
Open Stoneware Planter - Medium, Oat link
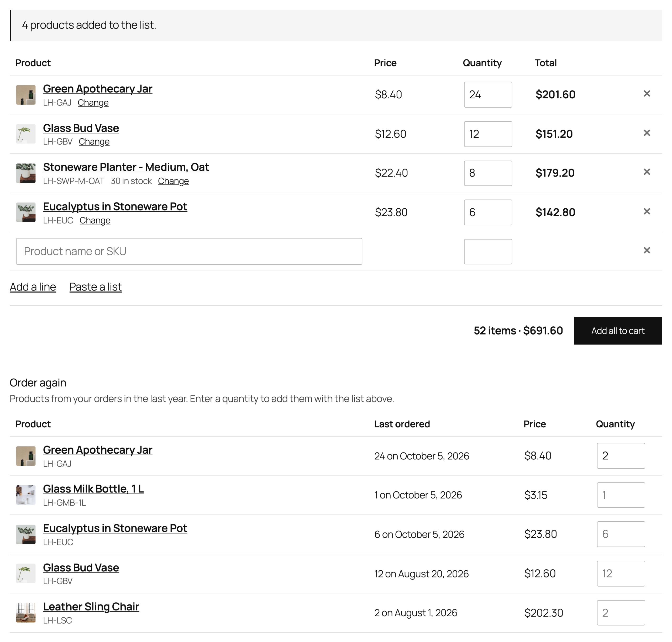point(126,167)
